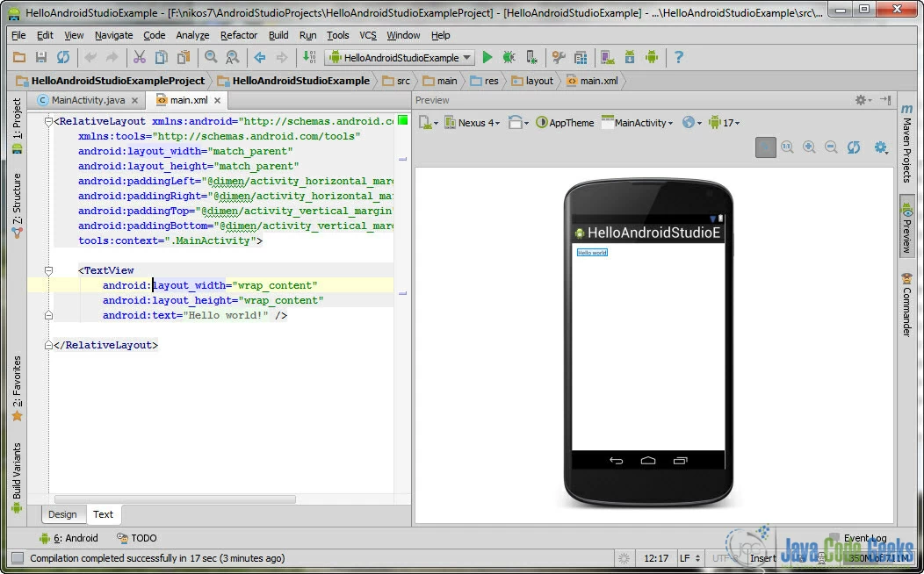Open the File menu

click(18, 35)
